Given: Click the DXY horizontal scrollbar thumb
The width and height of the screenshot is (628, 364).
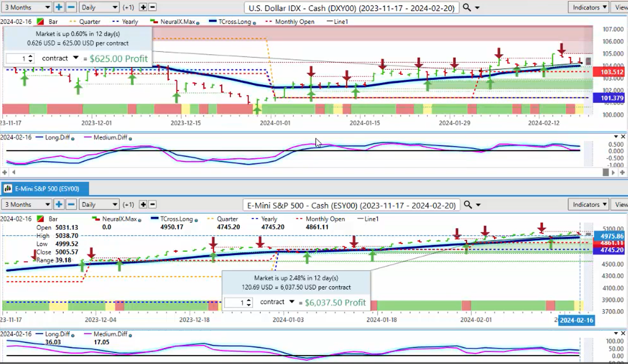Looking at the screenshot, I should [605, 172].
